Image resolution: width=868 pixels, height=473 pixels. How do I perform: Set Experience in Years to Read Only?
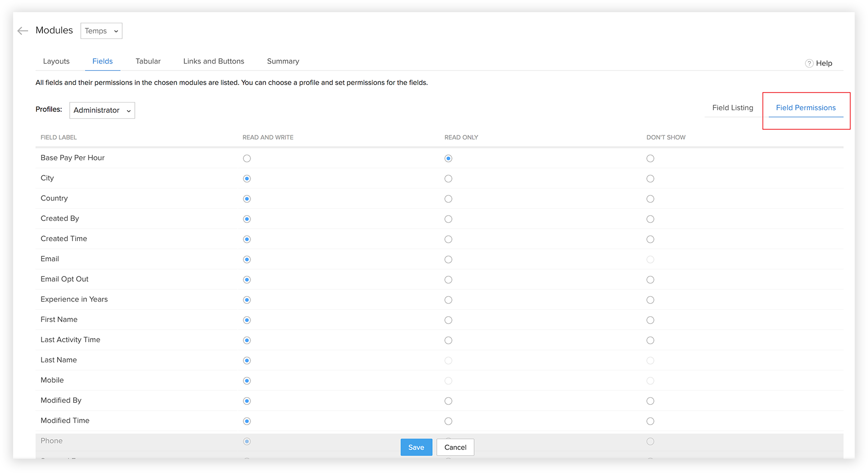[x=448, y=300]
